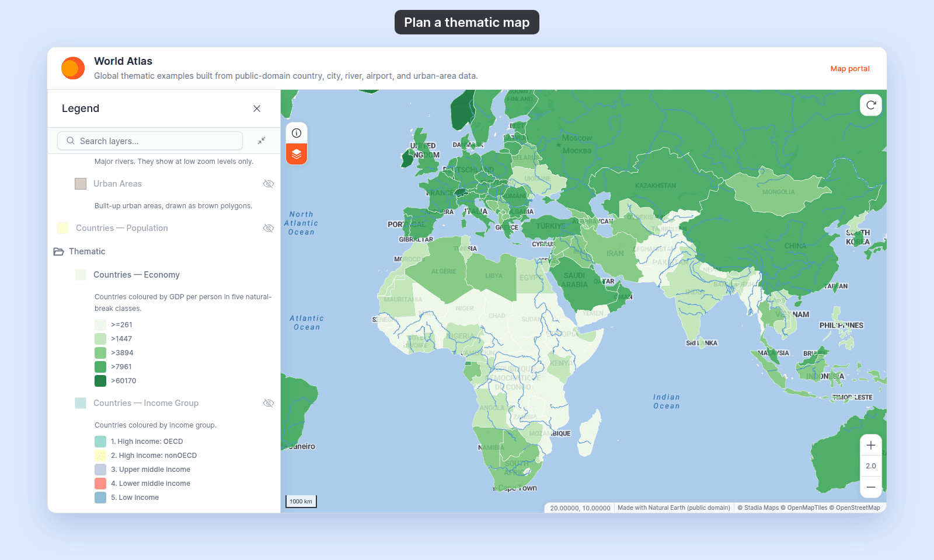934x560 pixels.
Task: Click the Urban Areas brown swatch
Action: click(x=81, y=184)
